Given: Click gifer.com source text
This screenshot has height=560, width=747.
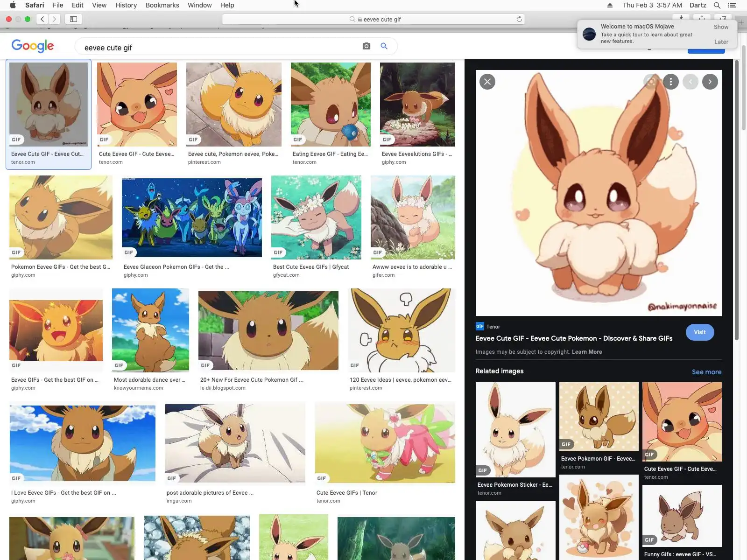Looking at the screenshot, I should [383, 275].
